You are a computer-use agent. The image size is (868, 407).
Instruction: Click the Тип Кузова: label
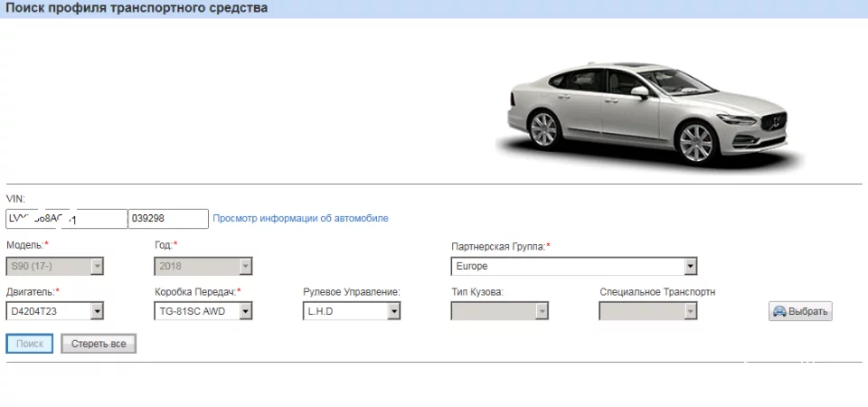[477, 292]
